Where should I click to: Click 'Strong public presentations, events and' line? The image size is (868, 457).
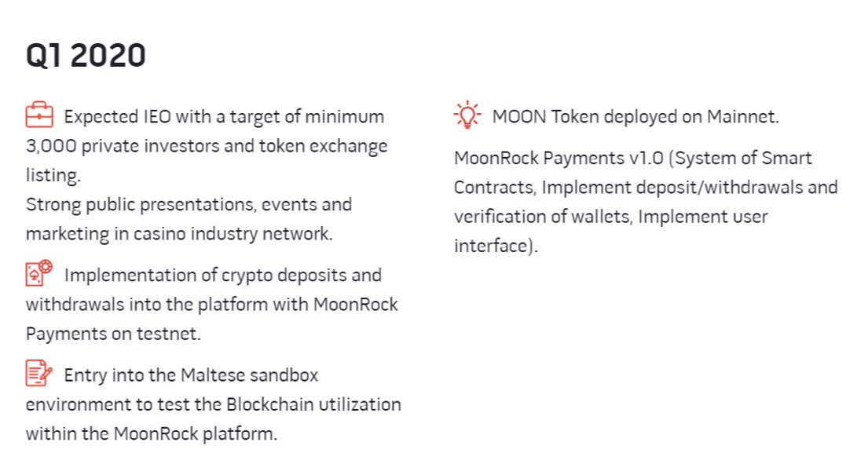click(189, 205)
